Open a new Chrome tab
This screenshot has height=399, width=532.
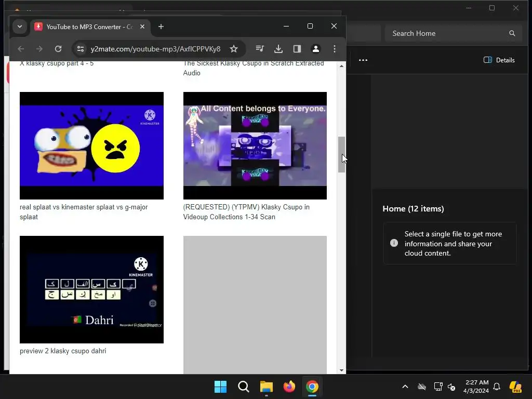pyautogui.click(x=161, y=26)
